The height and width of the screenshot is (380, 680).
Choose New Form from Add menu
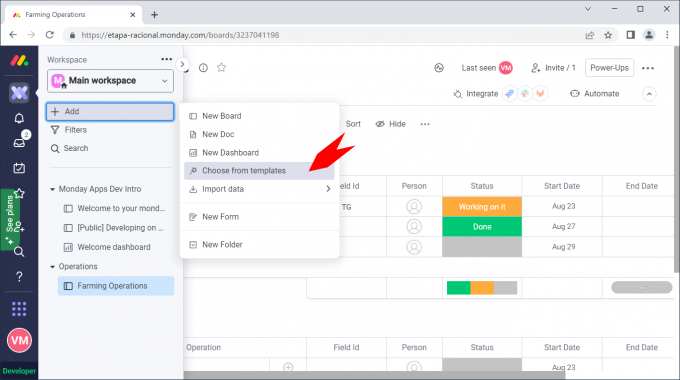tap(259, 217)
